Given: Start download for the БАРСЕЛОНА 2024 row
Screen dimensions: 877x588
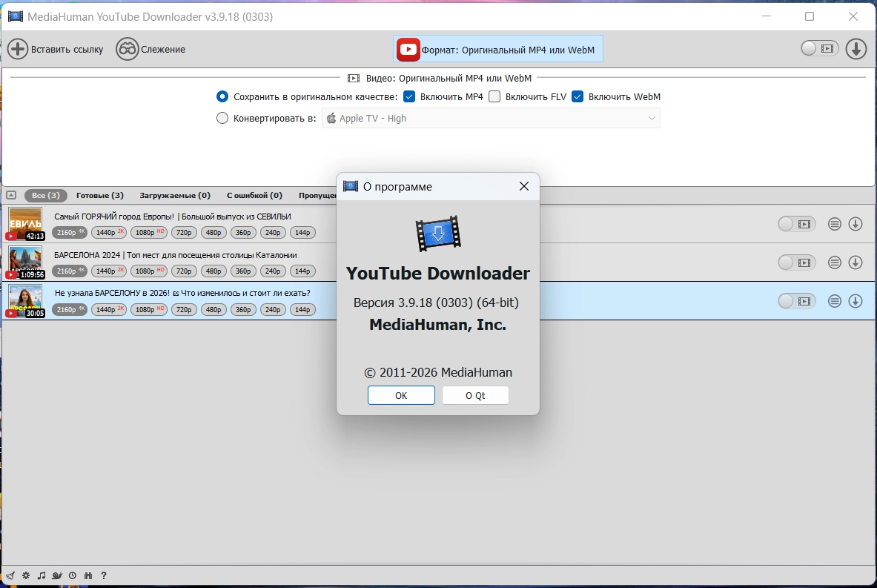Looking at the screenshot, I should pyautogui.click(x=856, y=262).
